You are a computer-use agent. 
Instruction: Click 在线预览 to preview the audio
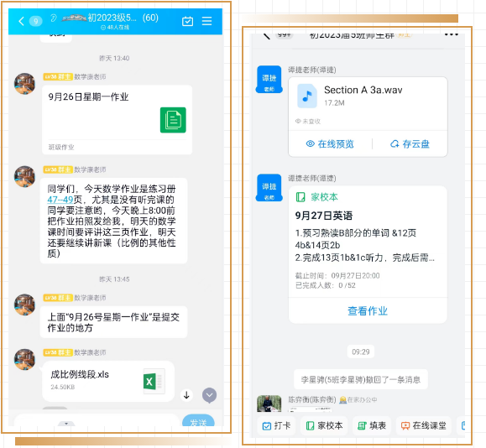pyautogui.click(x=330, y=143)
